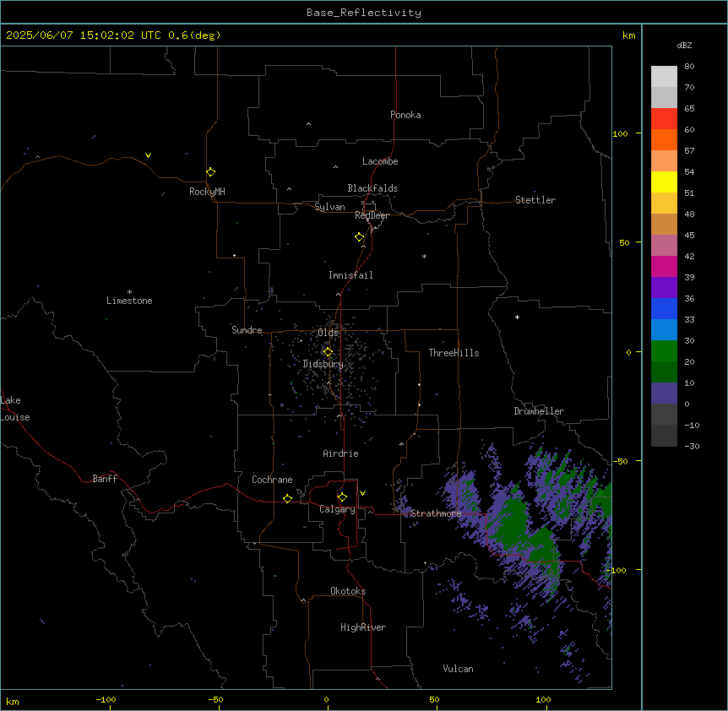Pick the red 60-65 dBZ legend swatch
Viewport: 728px width, 711px height.
[664, 119]
